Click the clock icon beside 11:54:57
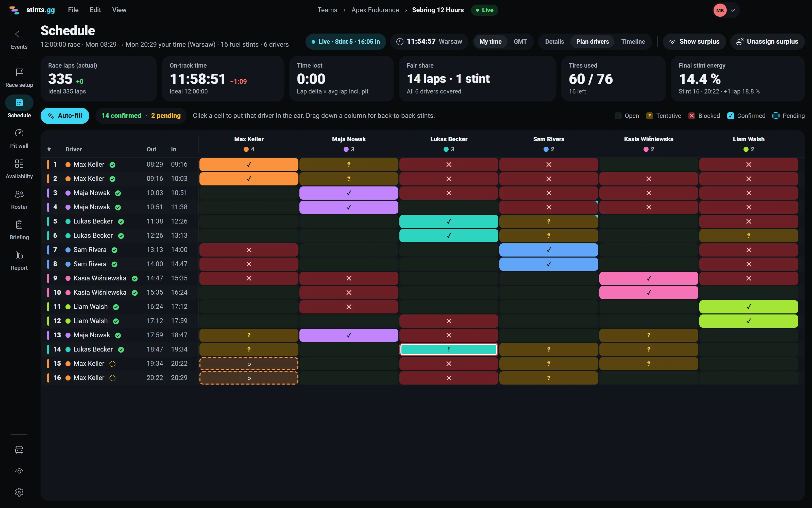Image resolution: width=812 pixels, height=508 pixels. (400, 42)
